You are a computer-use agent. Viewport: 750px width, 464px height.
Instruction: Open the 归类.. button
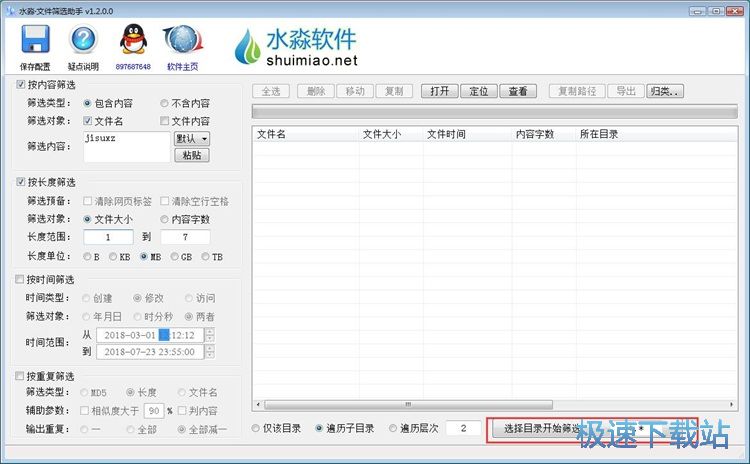665,91
